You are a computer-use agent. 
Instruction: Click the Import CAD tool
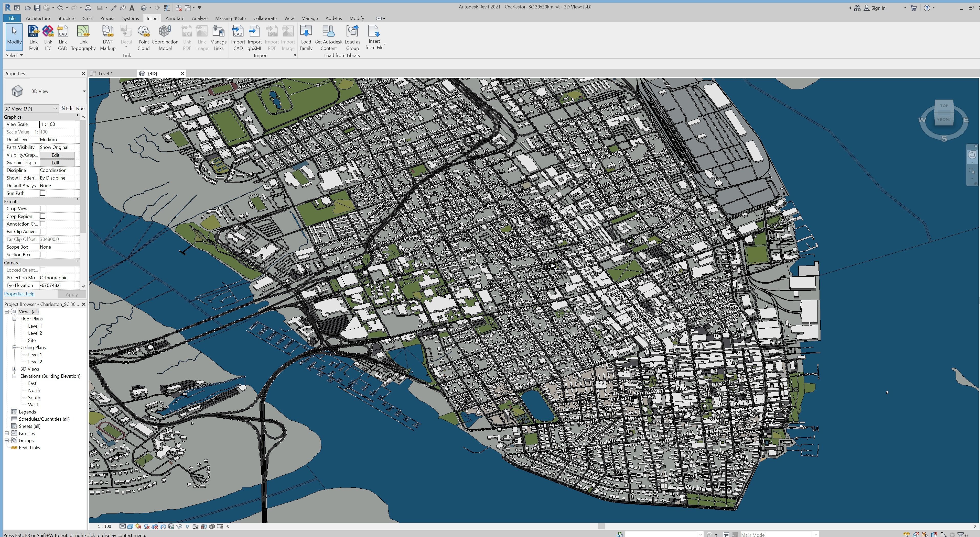coord(238,38)
